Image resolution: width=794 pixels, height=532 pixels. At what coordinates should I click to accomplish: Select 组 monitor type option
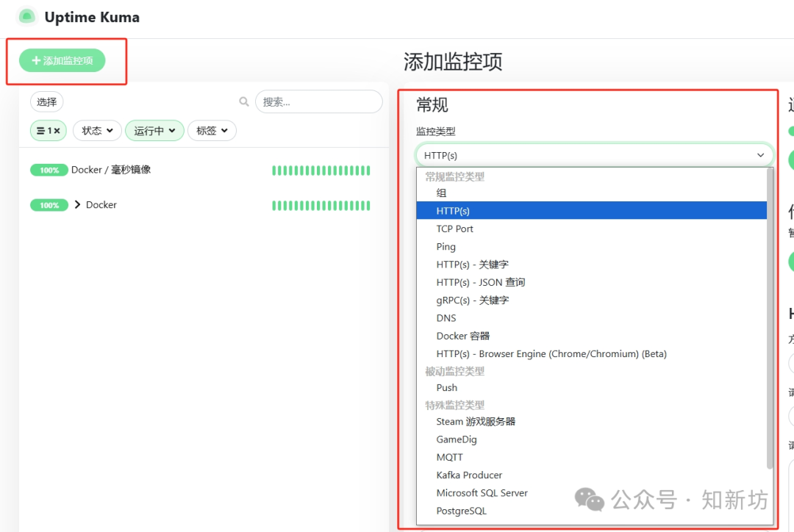[x=591, y=193]
